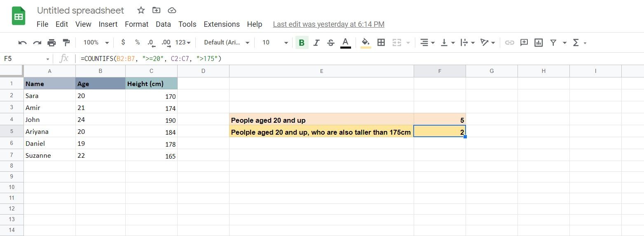The image size is (644, 236).
Task: Open the Format menu
Action: coord(136,24)
